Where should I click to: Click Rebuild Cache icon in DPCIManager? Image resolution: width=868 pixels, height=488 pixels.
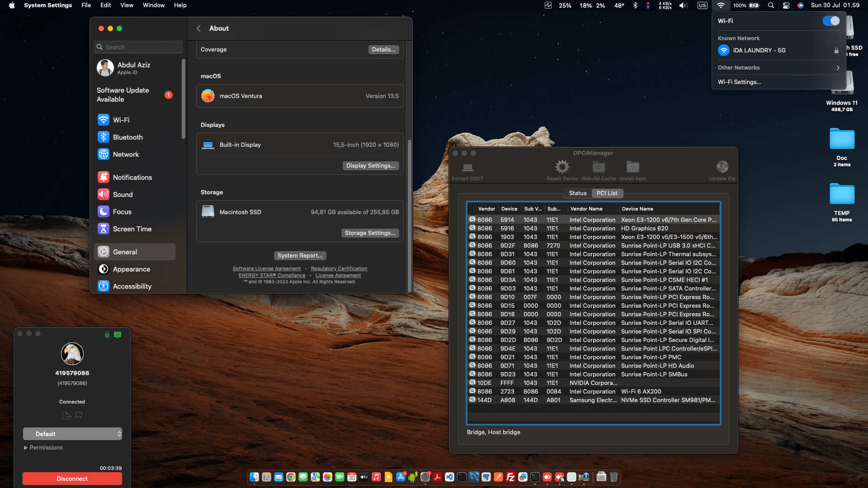pos(599,167)
